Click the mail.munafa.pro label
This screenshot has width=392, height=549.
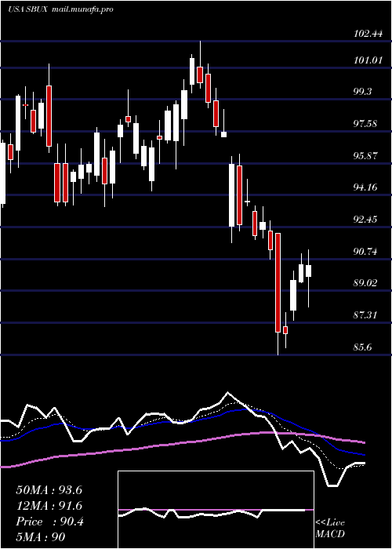point(82,9)
